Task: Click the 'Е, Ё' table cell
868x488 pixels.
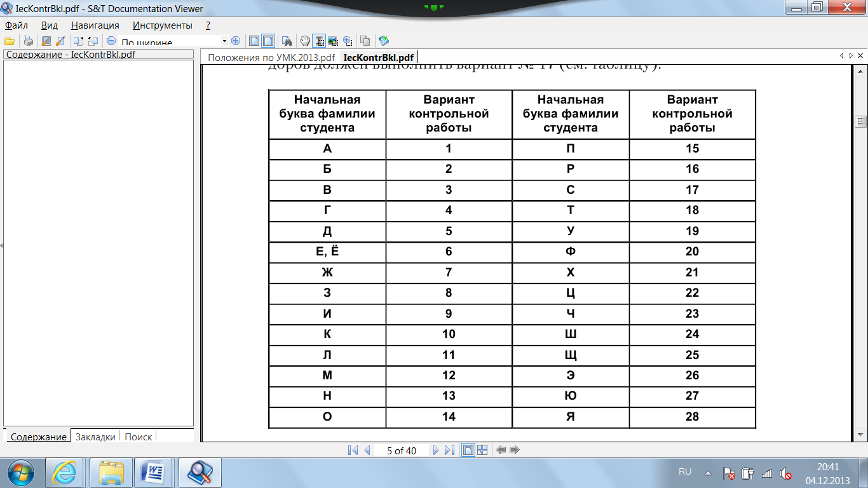Action: point(327,252)
